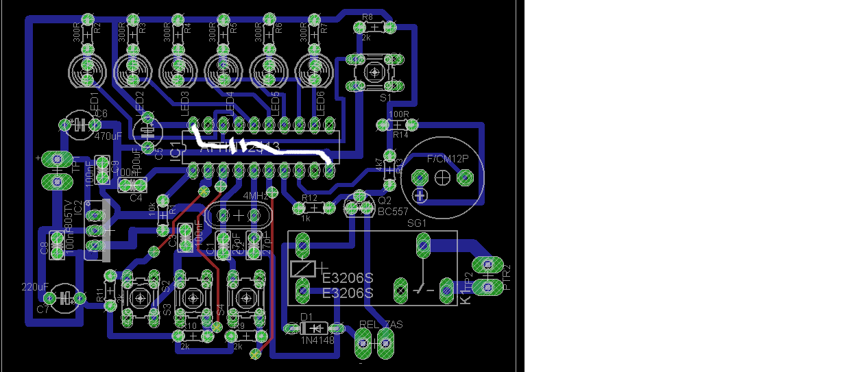Image resolution: width=868 pixels, height=372 pixels.
Task: Select capacitor C1 footprint
Action: (224, 245)
